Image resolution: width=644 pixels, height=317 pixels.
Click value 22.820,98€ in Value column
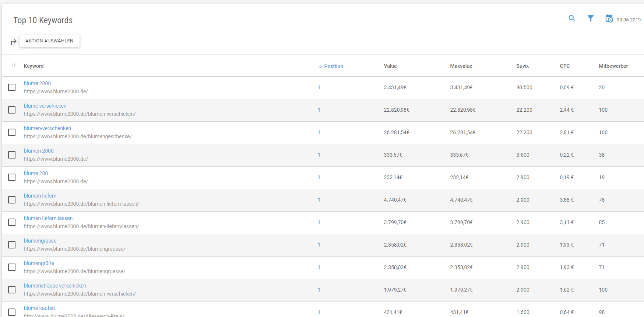397,110
